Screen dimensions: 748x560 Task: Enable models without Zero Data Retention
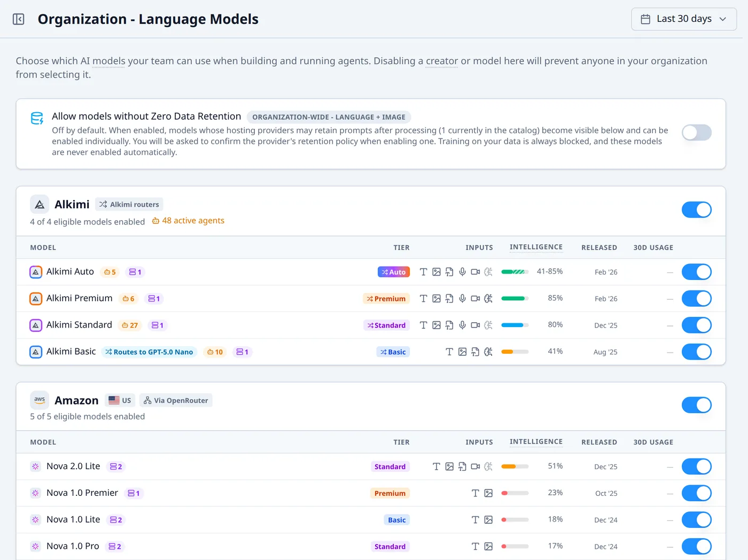(696, 133)
